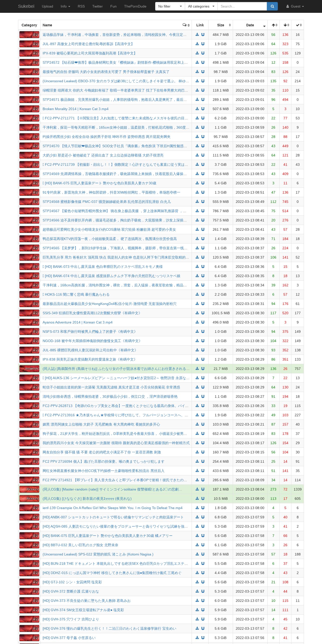This screenshot has height=644, width=322.
Task: Download torrent file for IPX-839 row
Action: (x=197, y=53)
